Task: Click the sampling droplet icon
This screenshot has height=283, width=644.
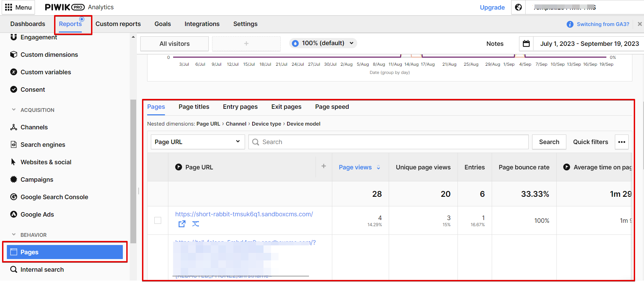Action: coord(295,43)
